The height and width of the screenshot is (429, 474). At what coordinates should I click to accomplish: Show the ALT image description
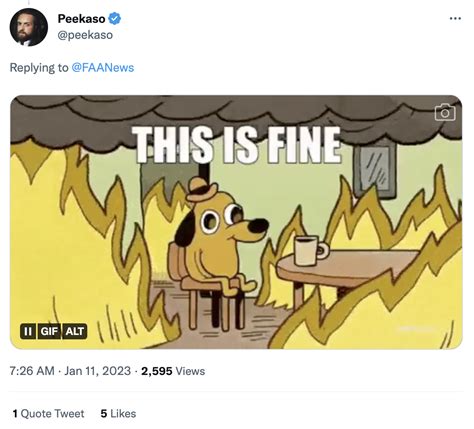(75, 331)
